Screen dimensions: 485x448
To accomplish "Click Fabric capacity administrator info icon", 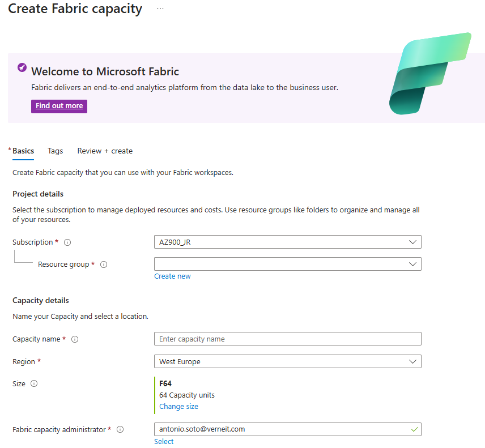I will pos(120,429).
